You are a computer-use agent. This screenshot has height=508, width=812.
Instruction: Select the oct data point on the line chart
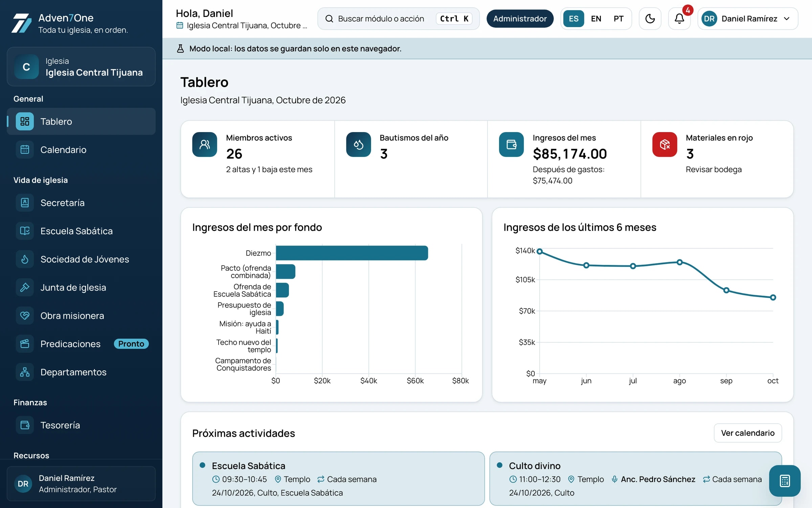tap(773, 297)
